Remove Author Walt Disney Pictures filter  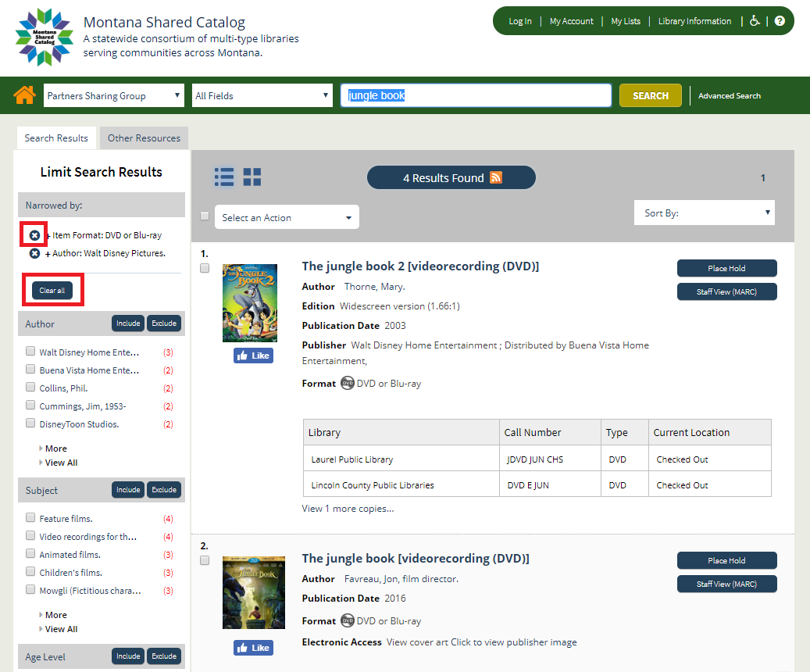tap(34, 253)
